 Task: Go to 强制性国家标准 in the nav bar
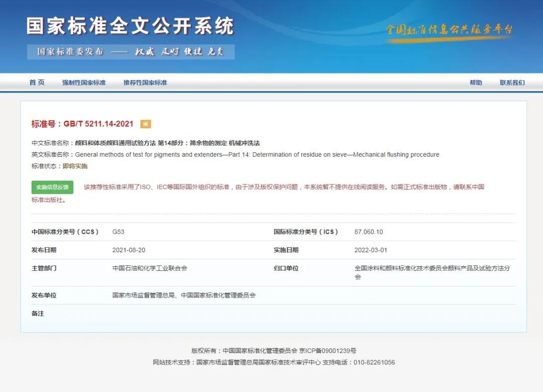pyautogui.click(x=84, y=82)
